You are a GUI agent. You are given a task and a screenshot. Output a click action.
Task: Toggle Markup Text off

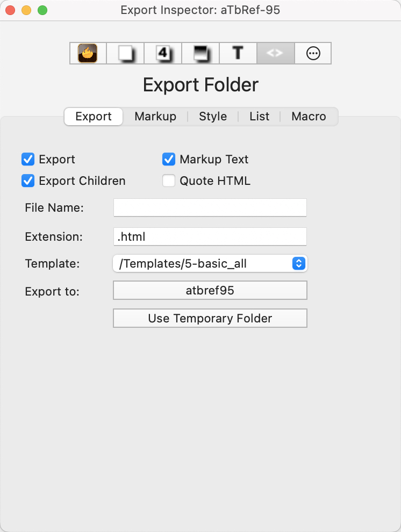tap(169, 159)
